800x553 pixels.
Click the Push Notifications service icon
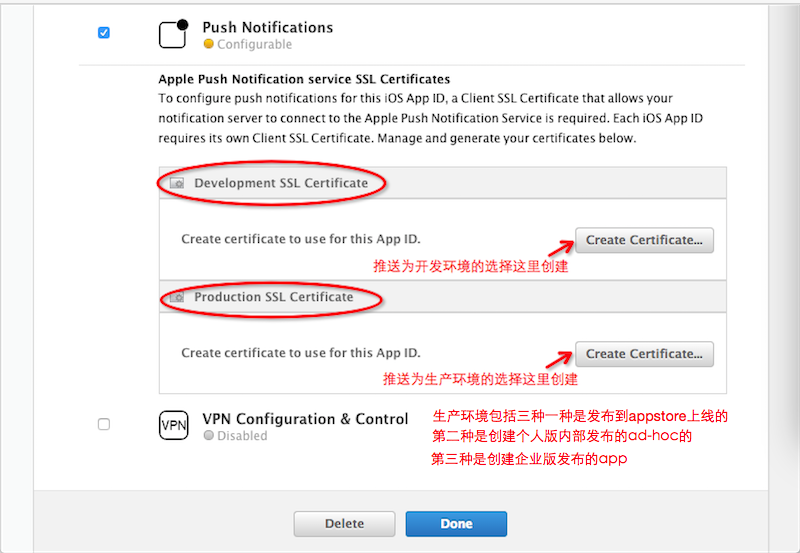point(174,34)
